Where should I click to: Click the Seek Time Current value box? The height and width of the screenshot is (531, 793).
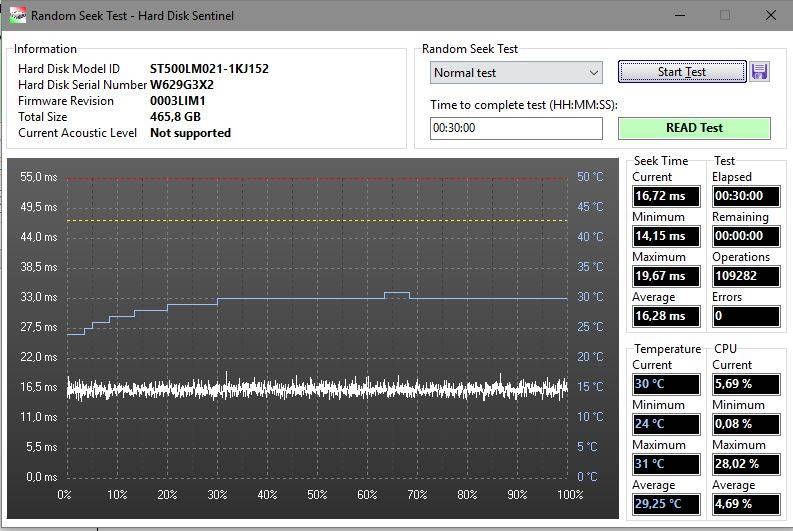666,196
